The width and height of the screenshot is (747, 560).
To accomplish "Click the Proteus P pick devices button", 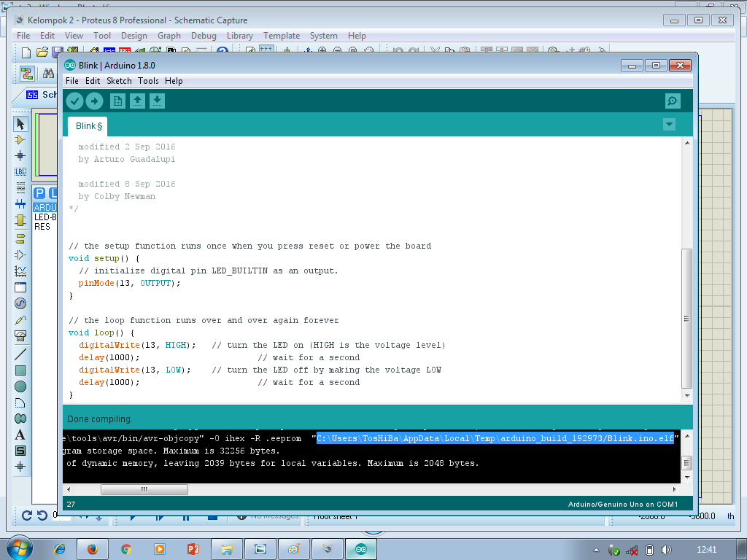I will tap(39, 192).
